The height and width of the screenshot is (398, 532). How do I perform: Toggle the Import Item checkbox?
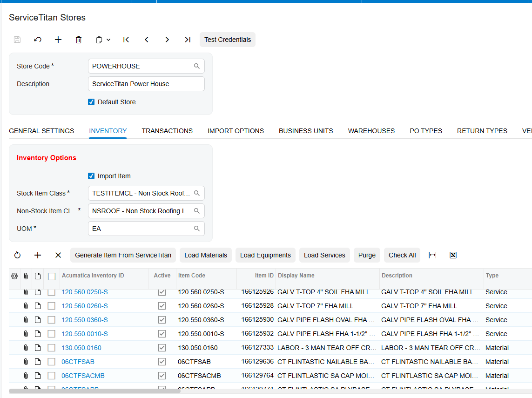[x=91, y=176]
